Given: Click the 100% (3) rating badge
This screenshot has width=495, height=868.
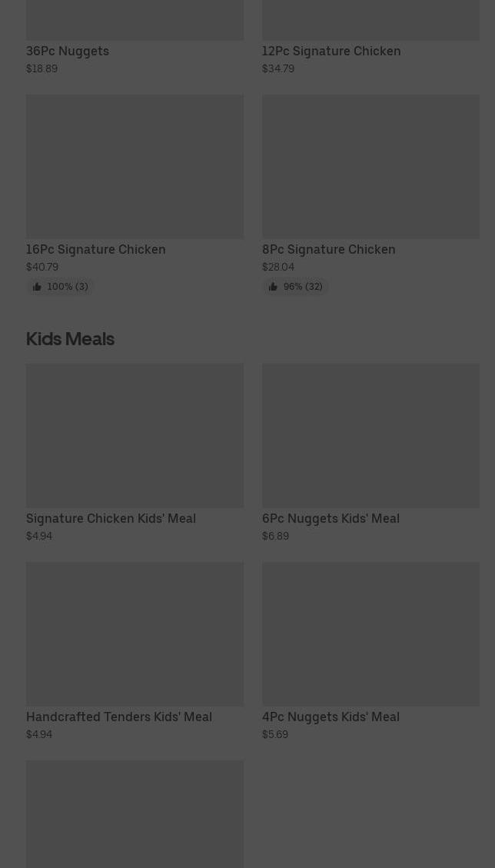Looking at the screenshot, I should (67, 287).
